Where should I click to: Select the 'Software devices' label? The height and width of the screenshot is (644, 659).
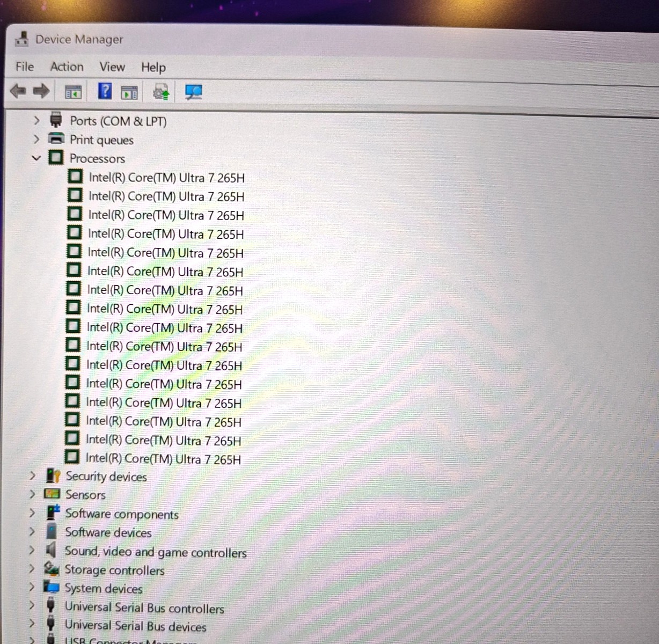click(108, 532)
